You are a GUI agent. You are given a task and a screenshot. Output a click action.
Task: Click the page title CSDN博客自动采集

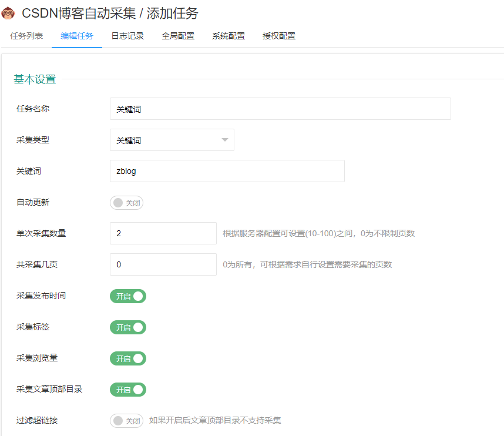tap(79, 14)
